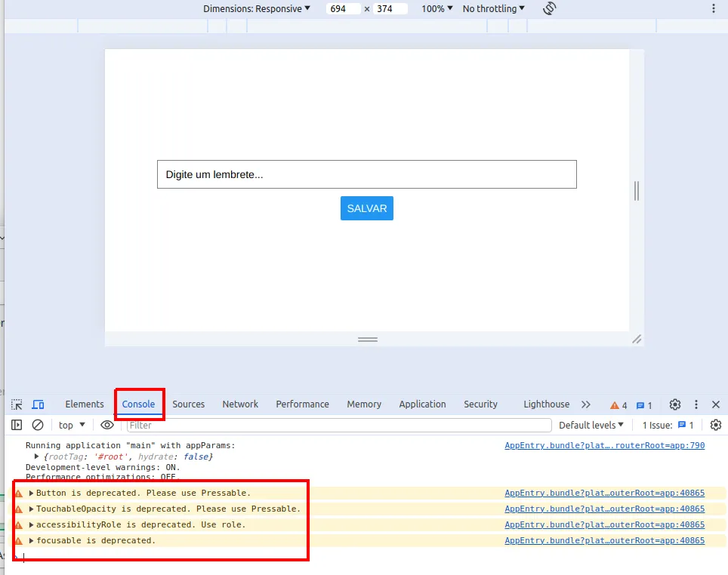Open source link for Button deprecated warning
This screenshot has width=728, height=575.
(x=604, y=493)
